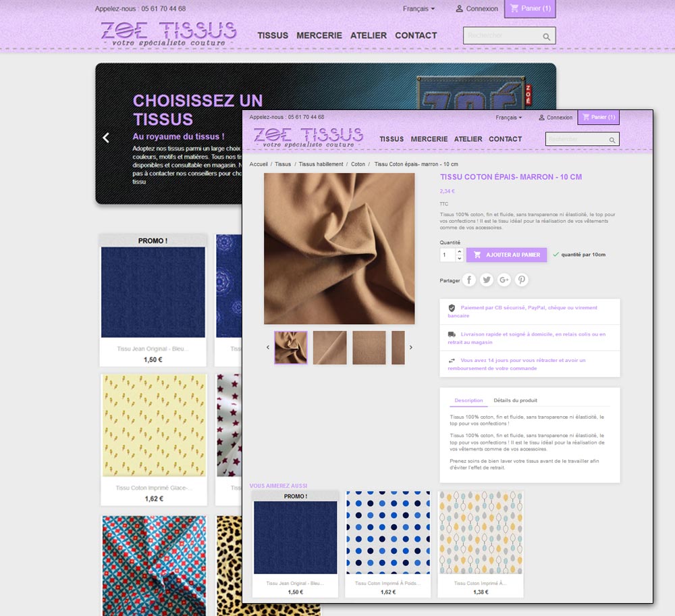The width and height of the screenshot is (675, 616).
Task: Click 'quantité par 10cm' availability text
Action: pos(583,255)
